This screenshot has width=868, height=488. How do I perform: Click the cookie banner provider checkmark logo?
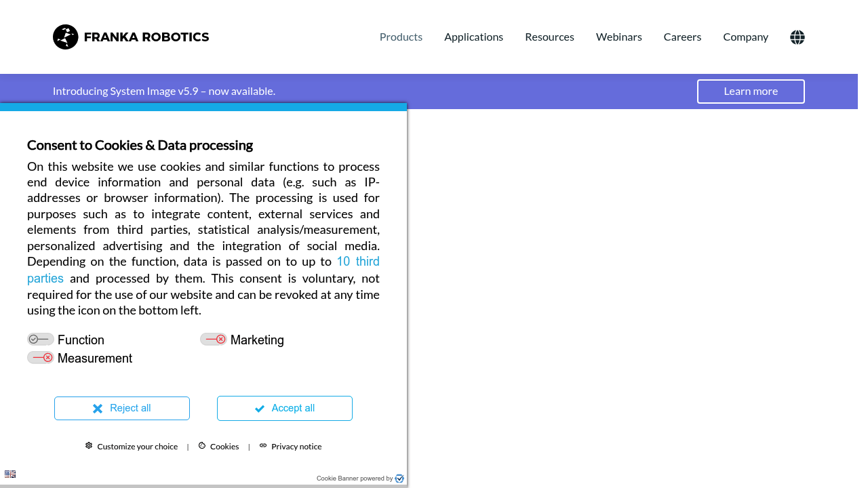pos(399,479)
